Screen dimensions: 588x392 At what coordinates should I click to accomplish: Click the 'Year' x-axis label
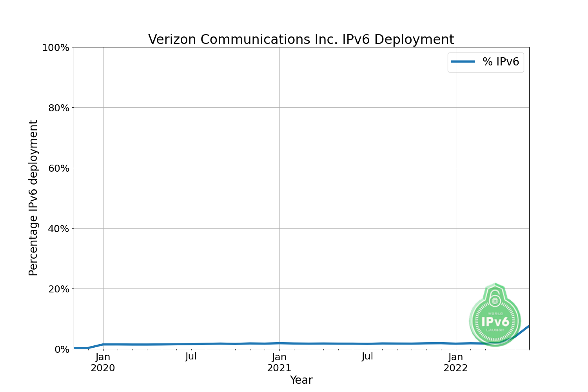click(301, 380)
